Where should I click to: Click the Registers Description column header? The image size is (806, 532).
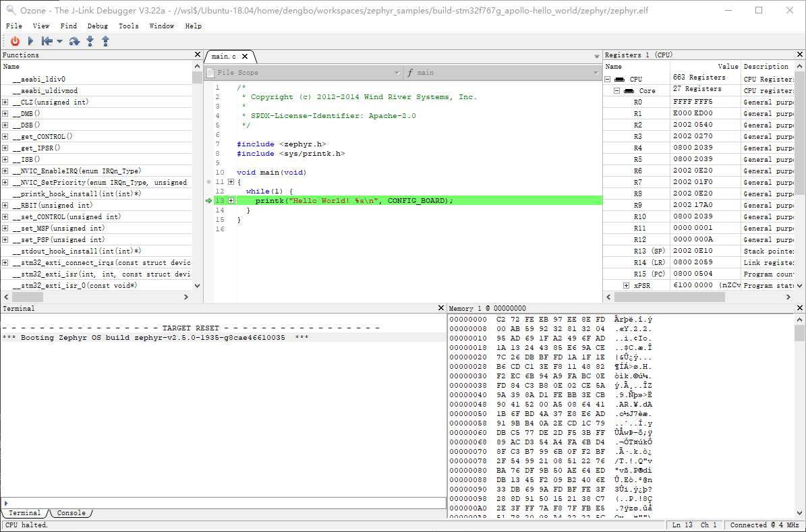[768, 66]
